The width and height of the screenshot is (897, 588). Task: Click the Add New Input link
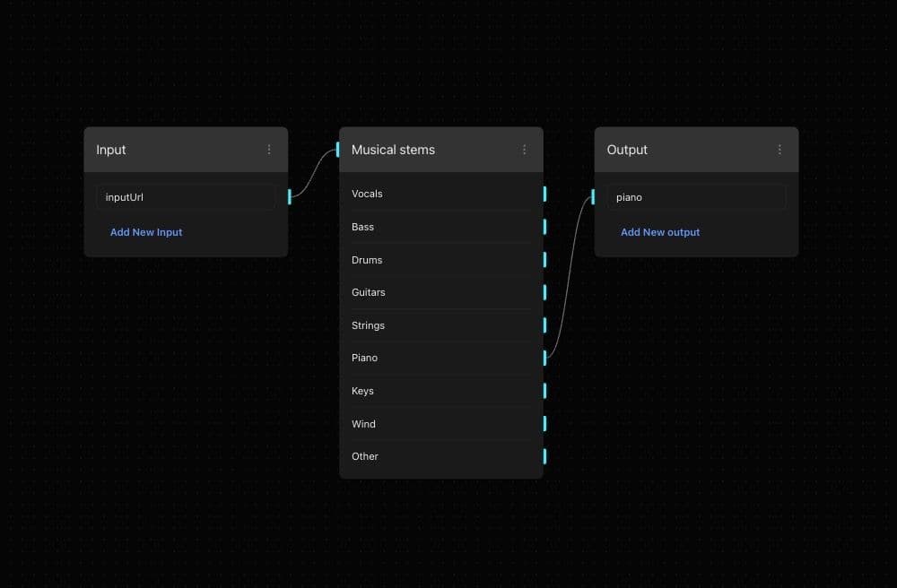tap(146, 232)
